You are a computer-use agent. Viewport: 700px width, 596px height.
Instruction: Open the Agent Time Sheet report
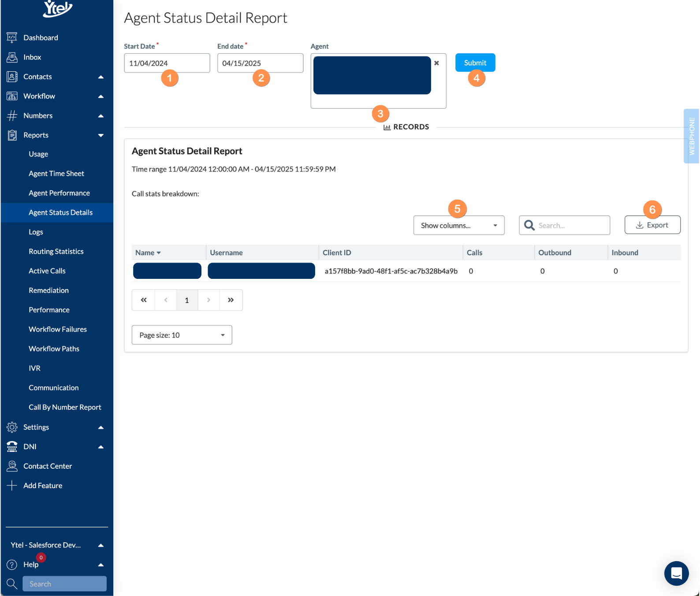click(x=56, y=174)
